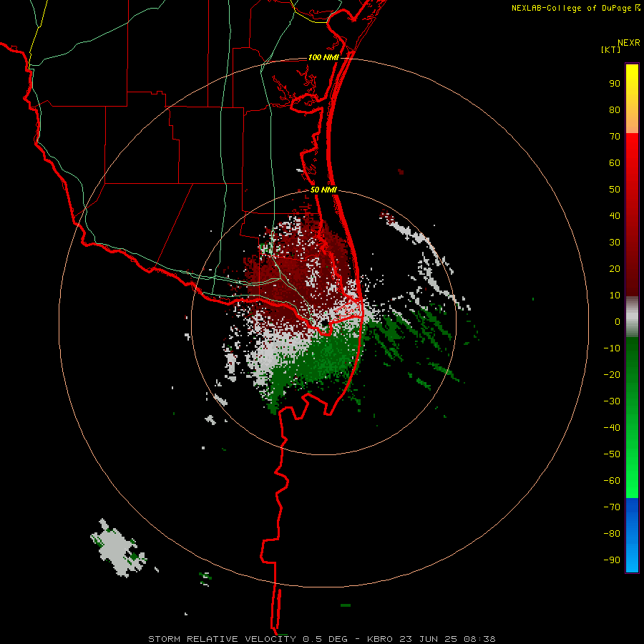Click the 90 value on velocity scale
Image resolution: width=644 pixels, height=644 pixels.
pos(615,84)
